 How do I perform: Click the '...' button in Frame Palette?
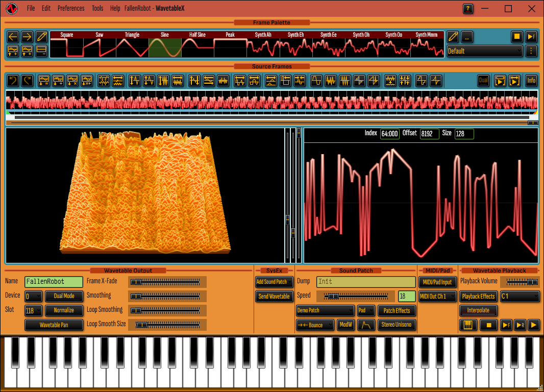pos(467,37)
